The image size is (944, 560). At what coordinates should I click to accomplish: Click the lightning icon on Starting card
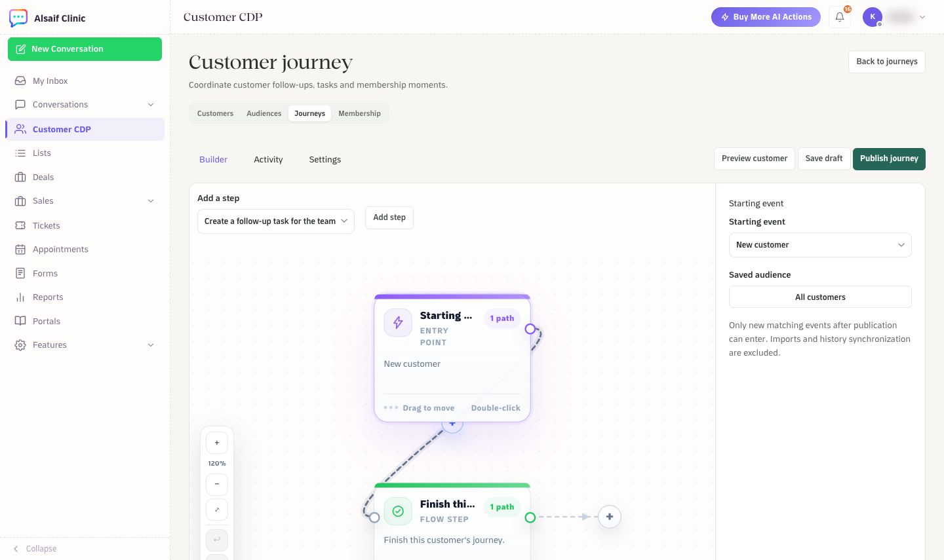[398, 322]
